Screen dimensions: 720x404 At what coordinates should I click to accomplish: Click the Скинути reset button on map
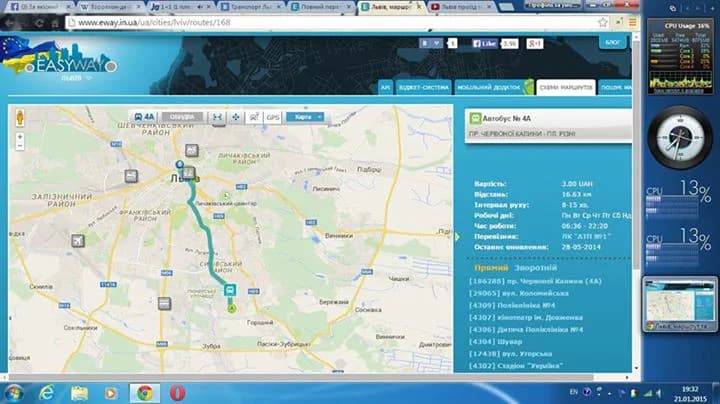coord(182,117)
